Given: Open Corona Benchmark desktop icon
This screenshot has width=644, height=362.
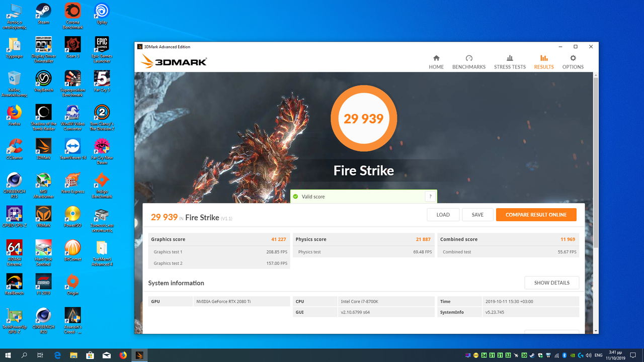Looking at the screenshot, I should (72, 16).
